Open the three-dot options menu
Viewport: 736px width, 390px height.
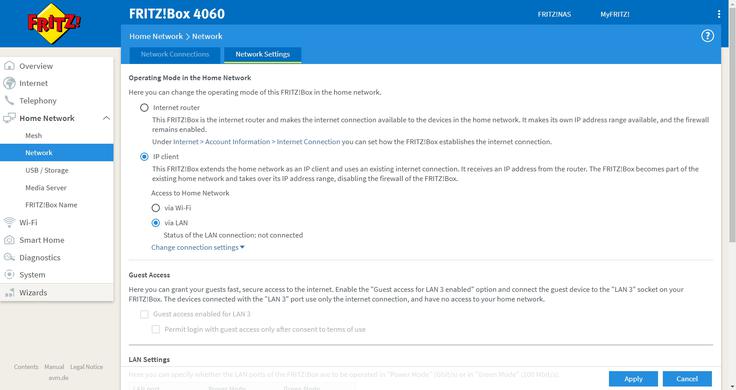719,15
